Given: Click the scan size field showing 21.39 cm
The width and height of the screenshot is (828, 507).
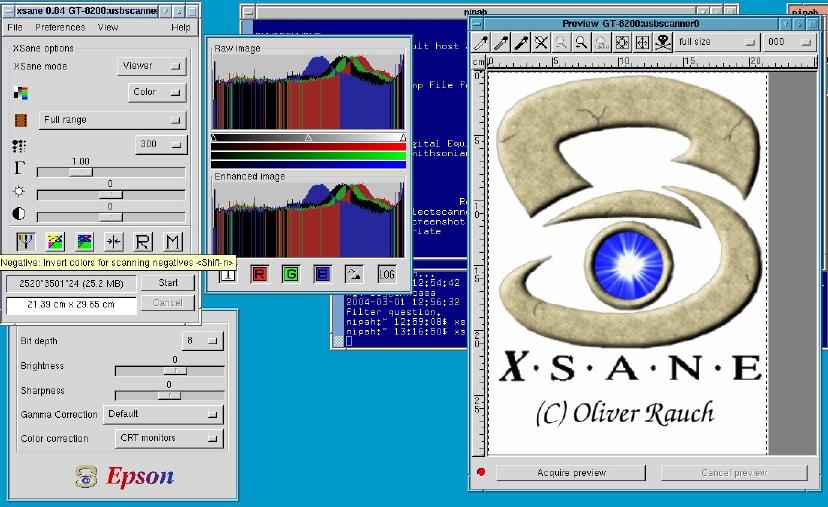Looking at the screenshot, I should click(70, 303).
